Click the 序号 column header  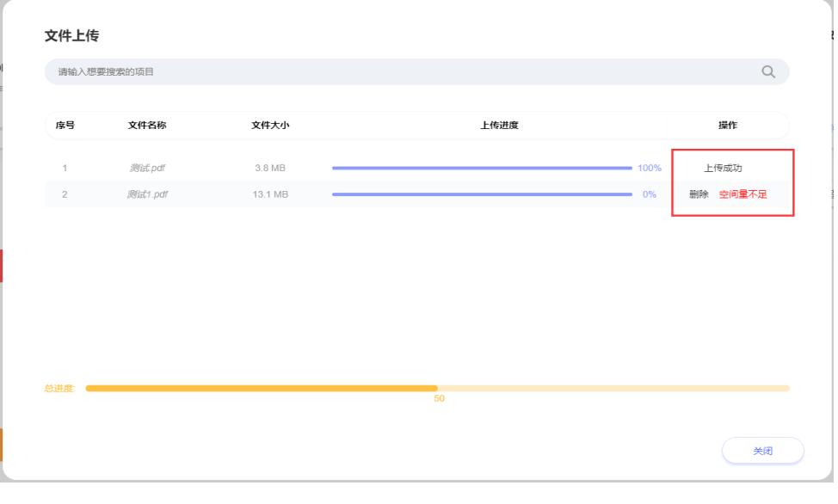65,126
